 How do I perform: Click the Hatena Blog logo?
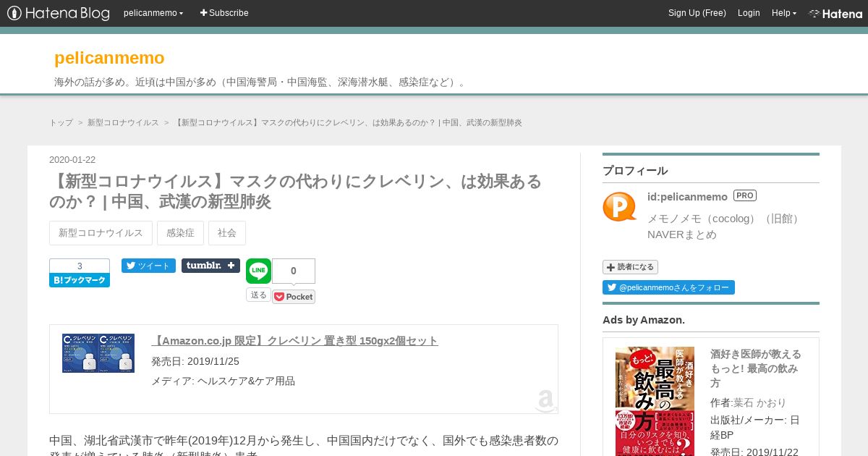click(59, 13)
